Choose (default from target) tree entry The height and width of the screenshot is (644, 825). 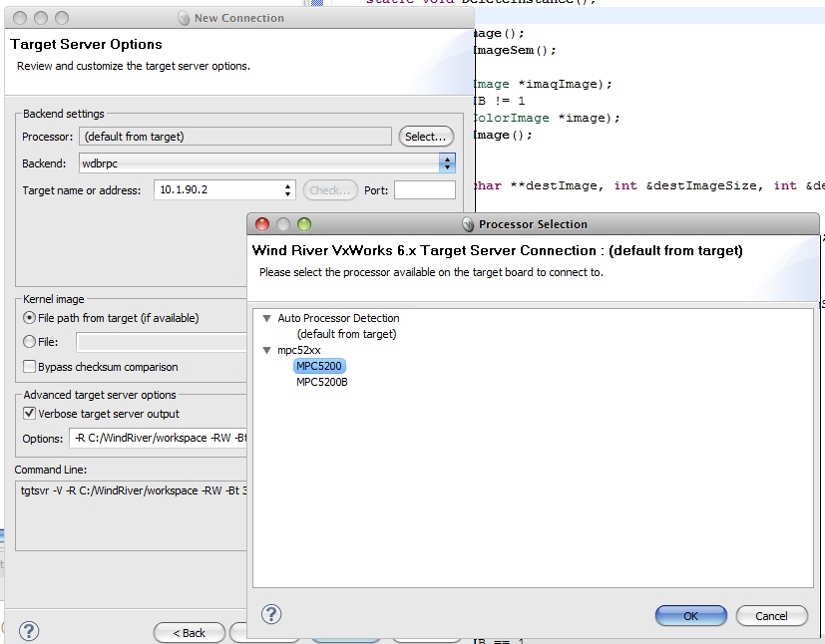[346, 334]
